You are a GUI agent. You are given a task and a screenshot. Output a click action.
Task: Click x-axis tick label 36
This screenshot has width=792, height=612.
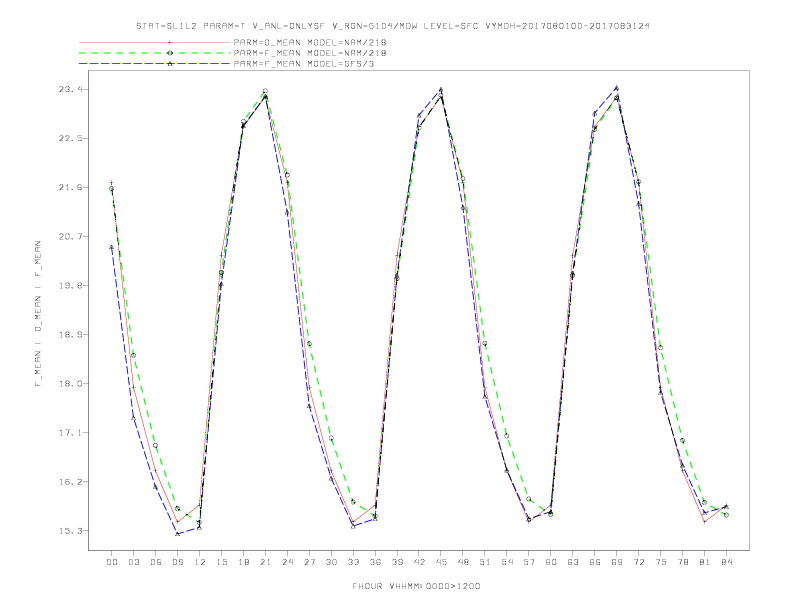point(375,562)
